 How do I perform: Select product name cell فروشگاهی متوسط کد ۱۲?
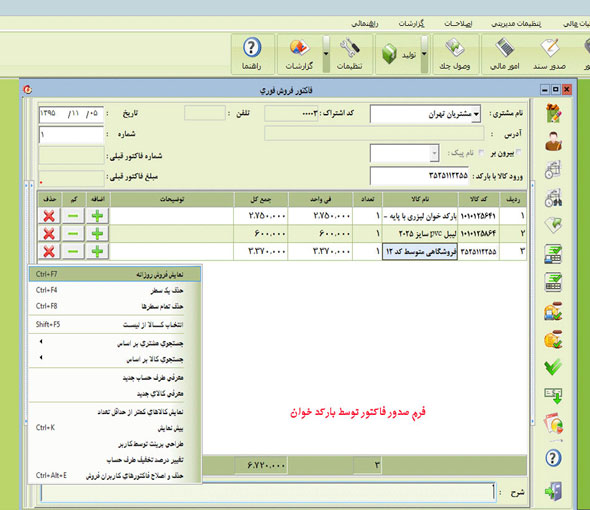420,251
